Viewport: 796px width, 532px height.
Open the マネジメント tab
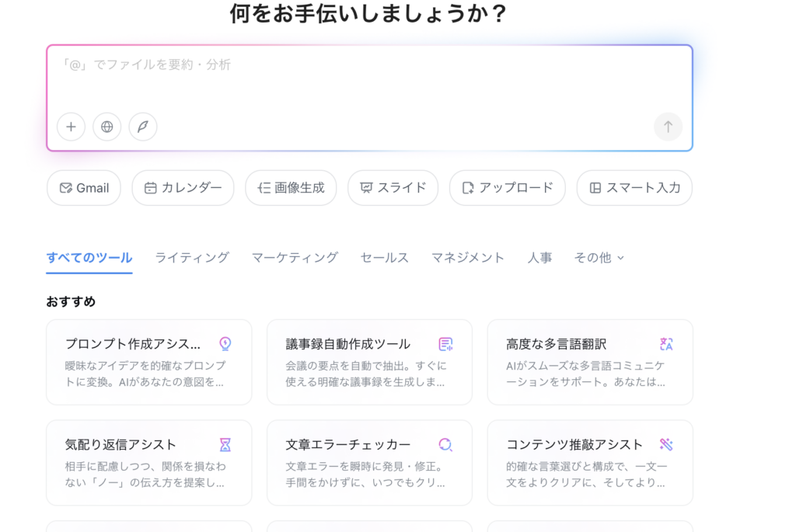coord(467,258)
